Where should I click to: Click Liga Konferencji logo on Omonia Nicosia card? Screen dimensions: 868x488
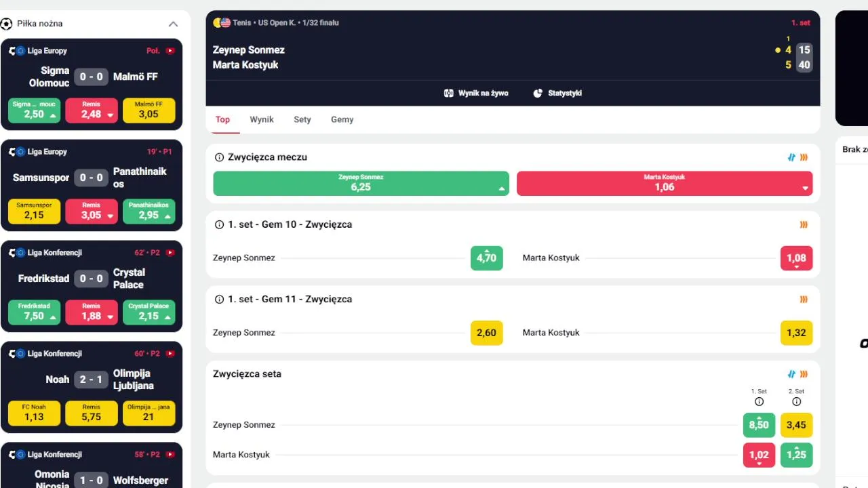tap(16, 455)
